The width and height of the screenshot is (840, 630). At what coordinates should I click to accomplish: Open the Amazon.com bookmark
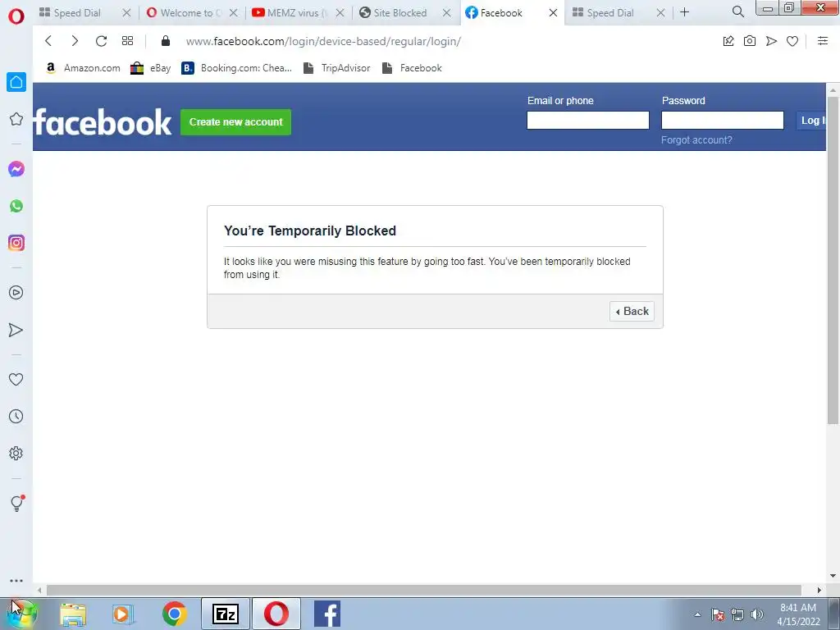(83, 68)
